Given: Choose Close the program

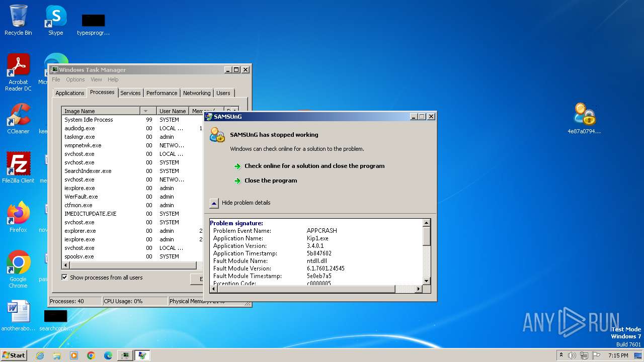Looking at the screenshot, I should [271, 180].
